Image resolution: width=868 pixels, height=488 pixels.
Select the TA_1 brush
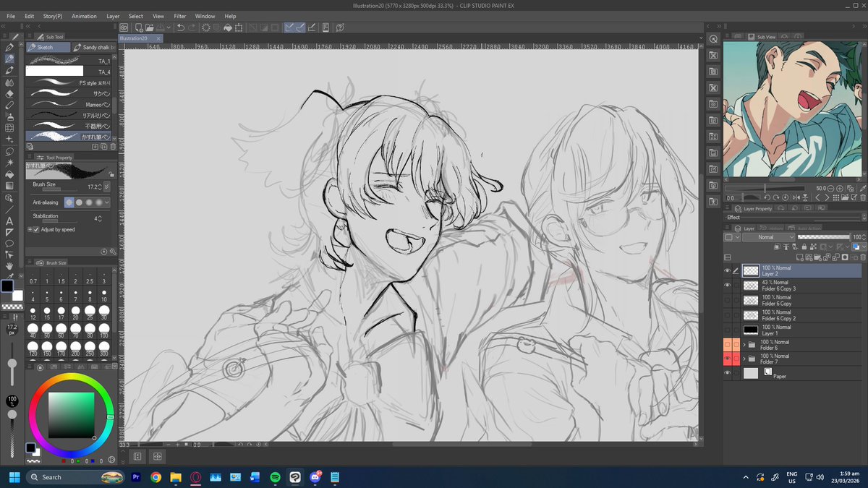pyautogui.click(x=69, y=61)
